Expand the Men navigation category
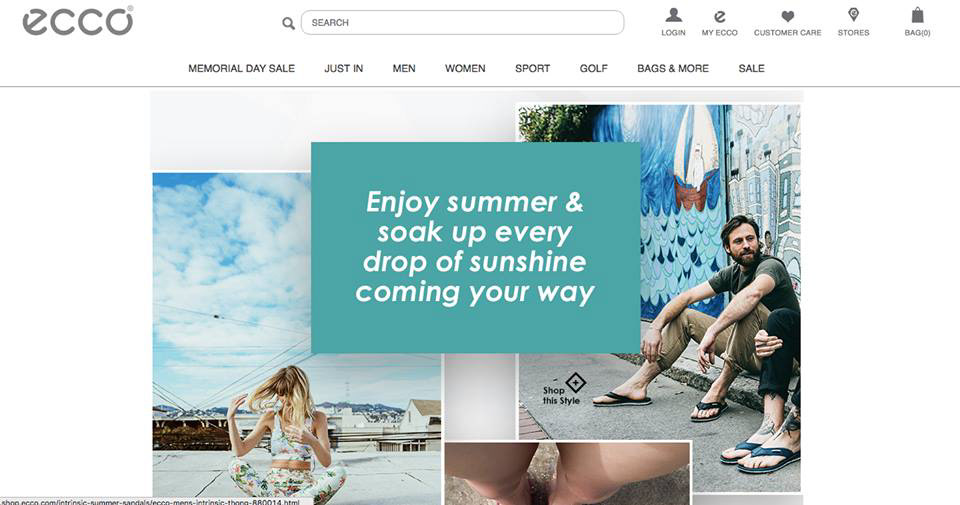 (404, 69)
